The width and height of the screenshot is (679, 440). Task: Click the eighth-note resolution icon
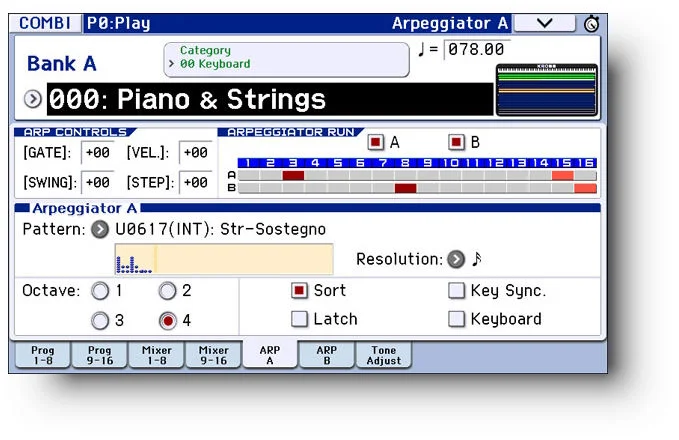click(x=476, y=259)
